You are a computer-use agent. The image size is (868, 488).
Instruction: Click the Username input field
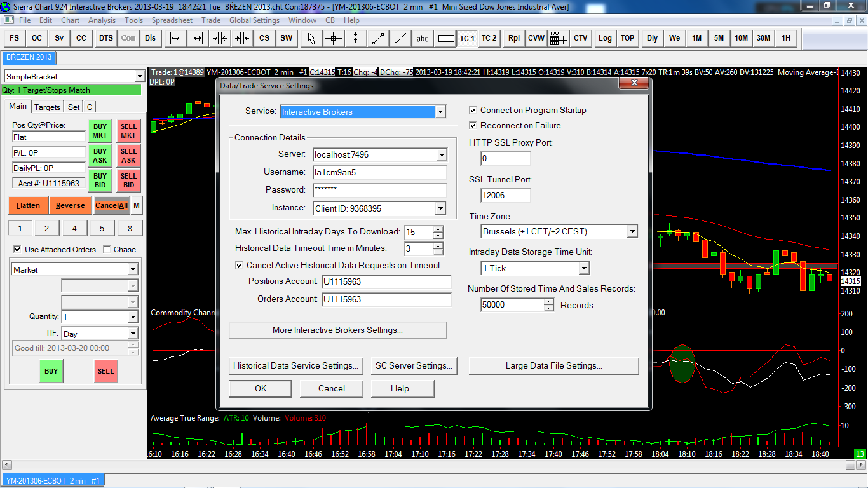(x=379, y=172)
